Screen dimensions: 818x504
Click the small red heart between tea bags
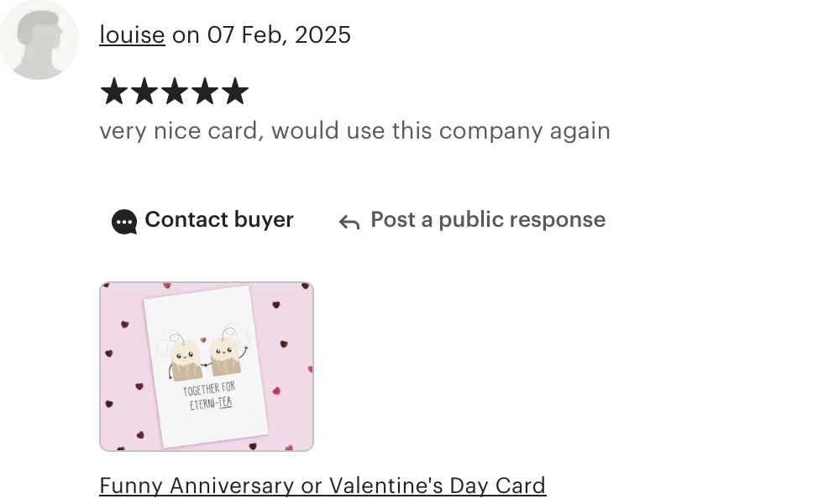(x=203, y=340)
